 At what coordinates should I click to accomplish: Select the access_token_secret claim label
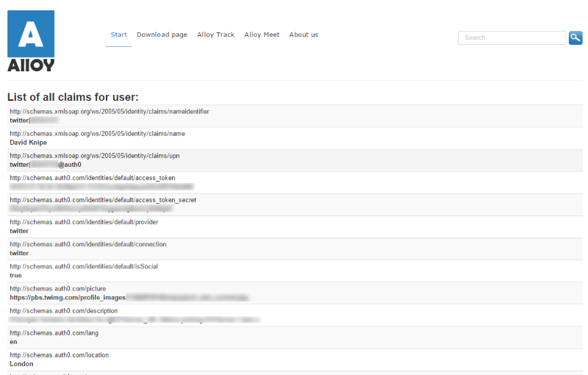tap(102, 200)
